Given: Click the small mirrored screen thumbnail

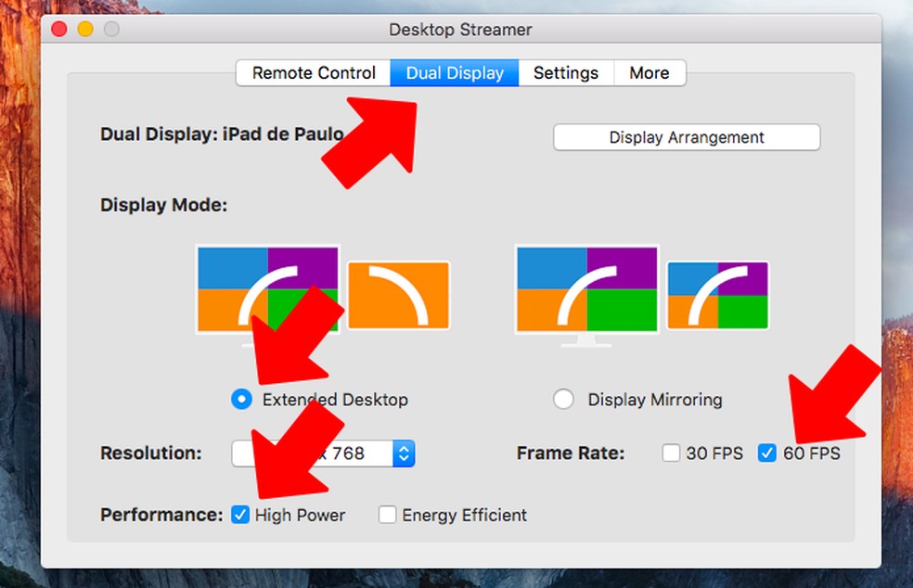Looking at the screenshot, I should (x=717, y=295).
